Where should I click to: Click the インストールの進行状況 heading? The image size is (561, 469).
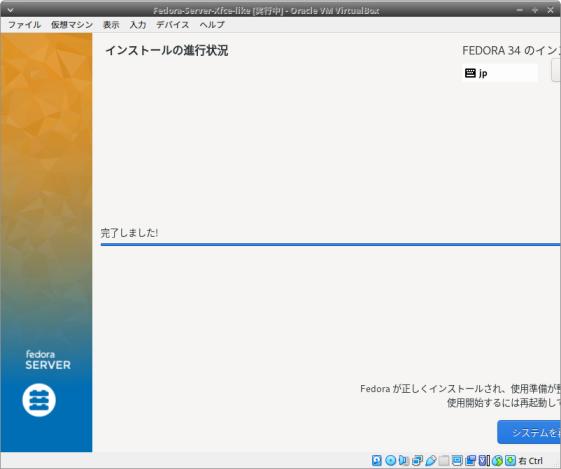coord(167,50)
